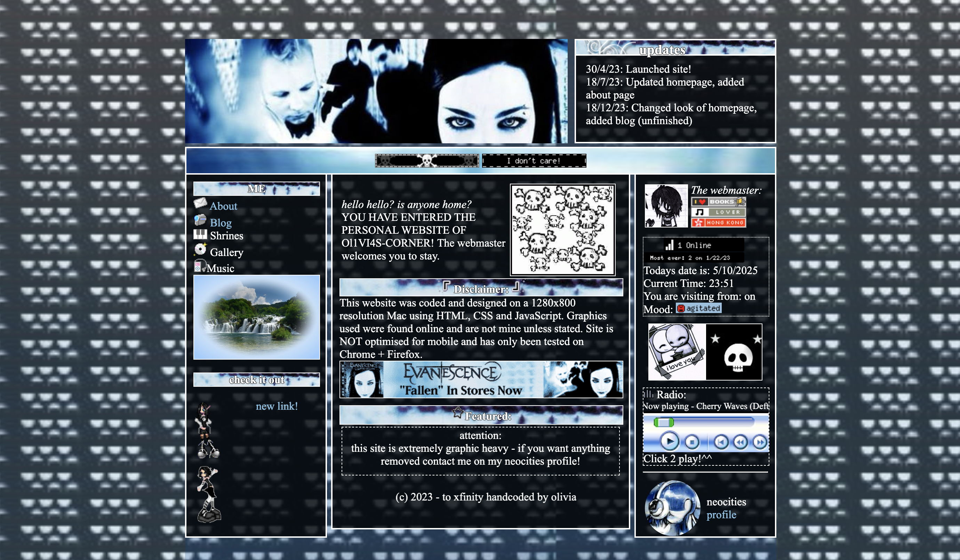This screenshot has height=560, width=960.
Task: Open the Blog page link
Action: [x=221, y=223]
